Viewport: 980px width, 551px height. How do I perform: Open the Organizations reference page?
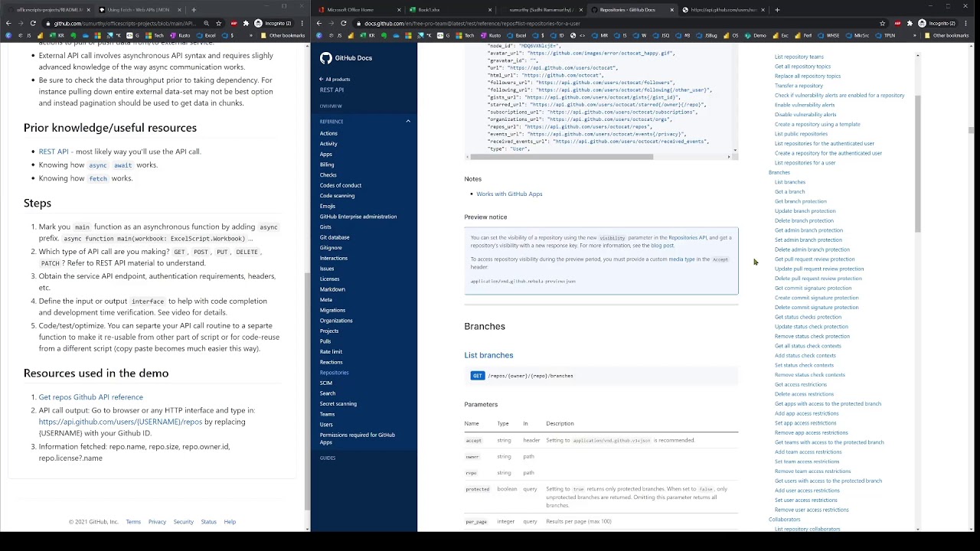click(x=336, y=321)
